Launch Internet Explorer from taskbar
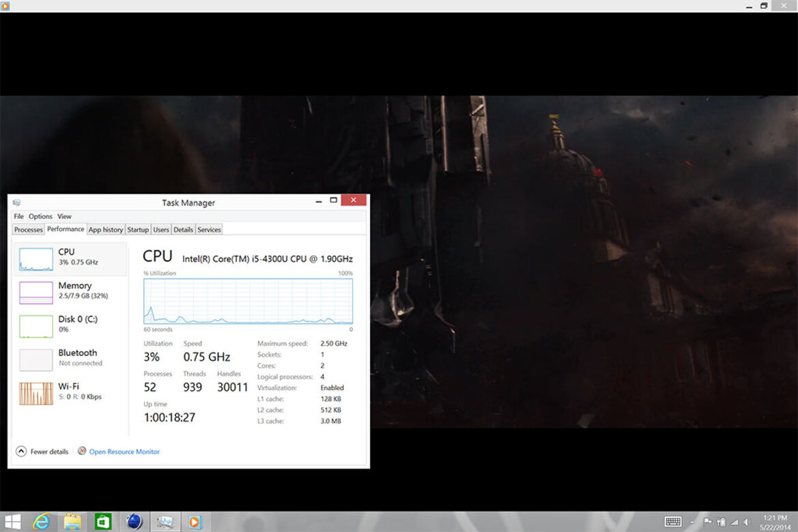798x532 pixels. click(42, 521)
